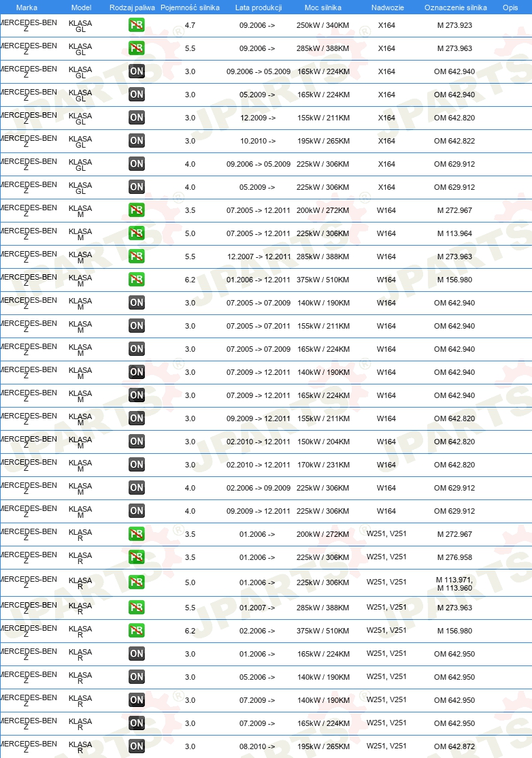Click the Opis column header
This screenshot has width=532, height=758.
tap(510, 7)
